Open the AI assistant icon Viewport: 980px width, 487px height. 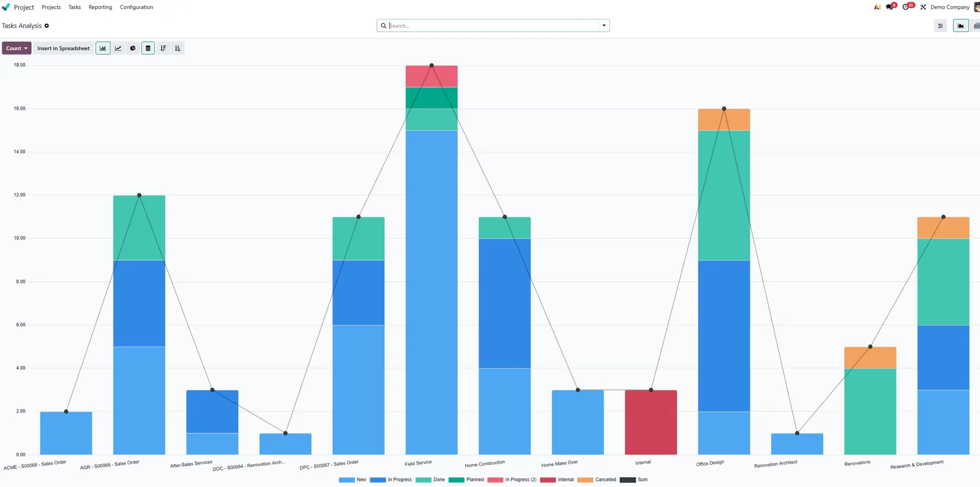pos(877,7)
